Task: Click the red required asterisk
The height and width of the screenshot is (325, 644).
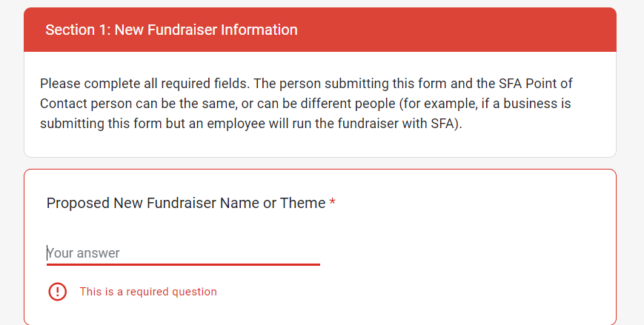Action: [332, 202]
